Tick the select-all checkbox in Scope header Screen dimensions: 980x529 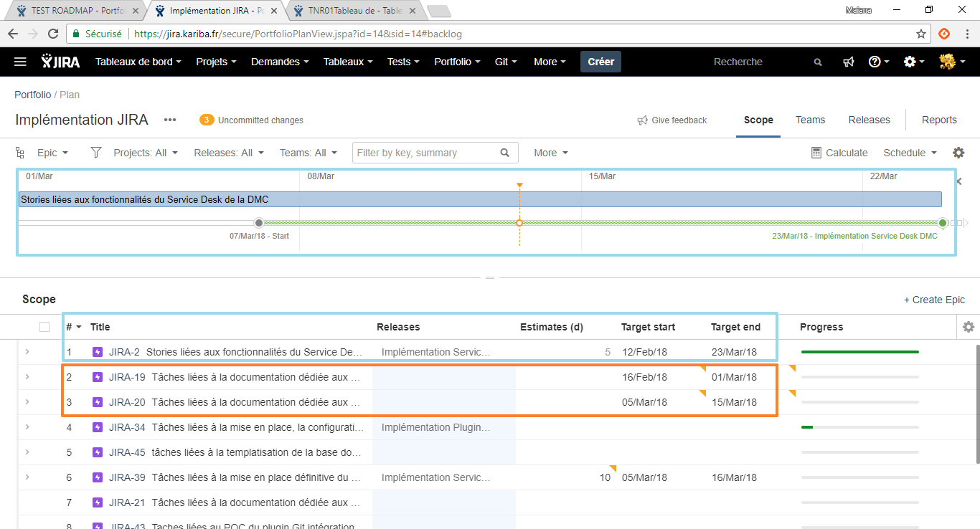pyautogui.click(x=44, y=327)
